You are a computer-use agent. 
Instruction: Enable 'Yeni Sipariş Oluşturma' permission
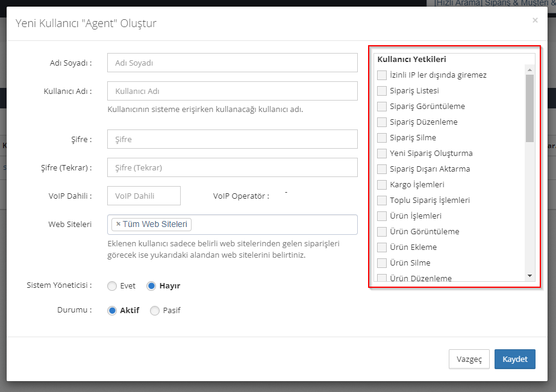coord(381,154)
